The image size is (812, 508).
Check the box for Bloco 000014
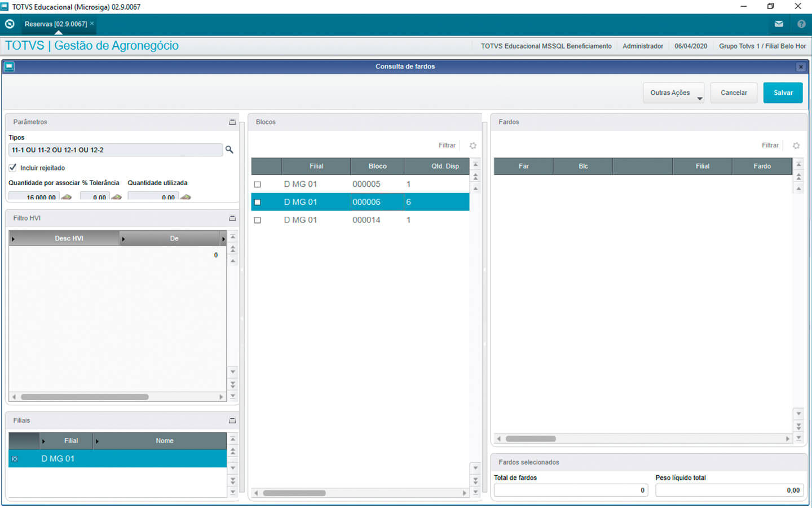pyautogui.click(x=258, y=220)
